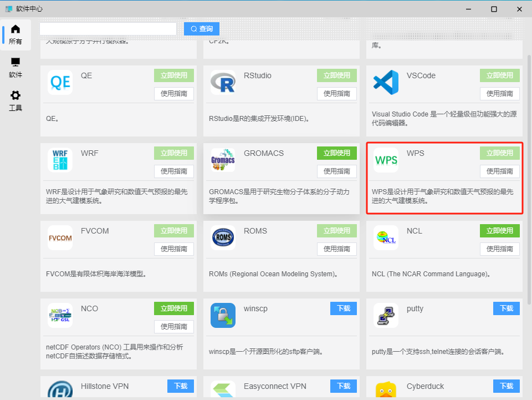Click the Hillstone VPN title text
The image size is (532, 400).
[x=105, y=387]
